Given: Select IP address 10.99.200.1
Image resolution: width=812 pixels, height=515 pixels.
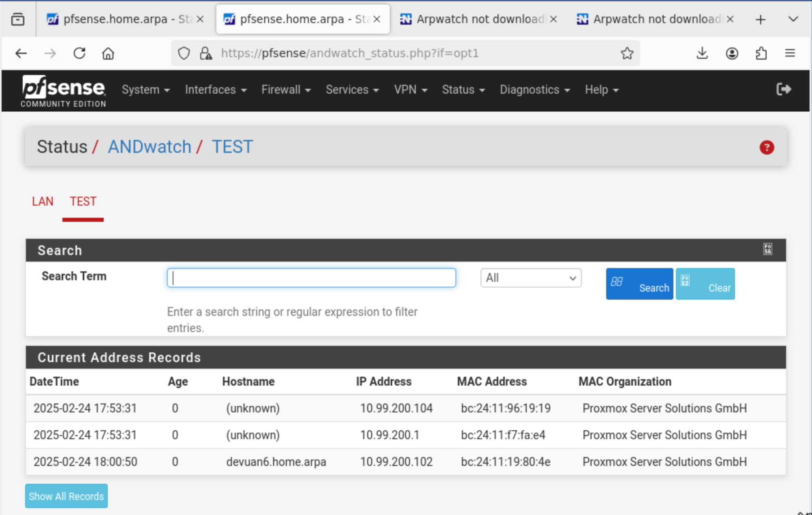Looking at the screenshot, I should point(390,435).
